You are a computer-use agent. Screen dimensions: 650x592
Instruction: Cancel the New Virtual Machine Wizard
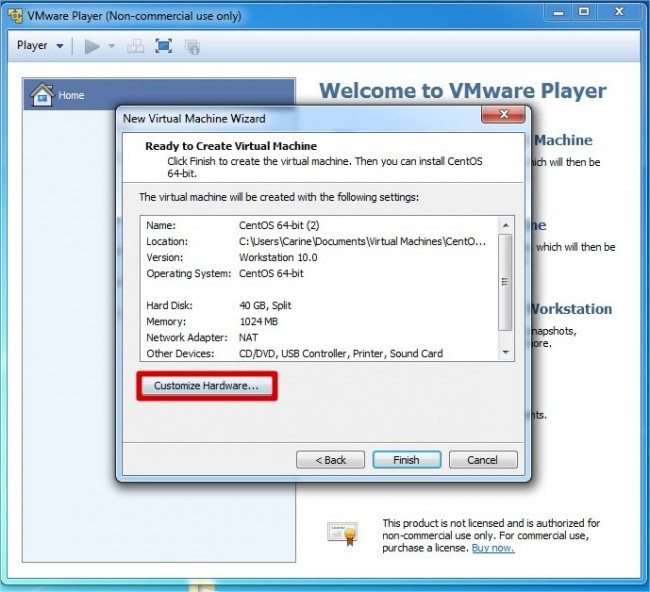[483, 460]
